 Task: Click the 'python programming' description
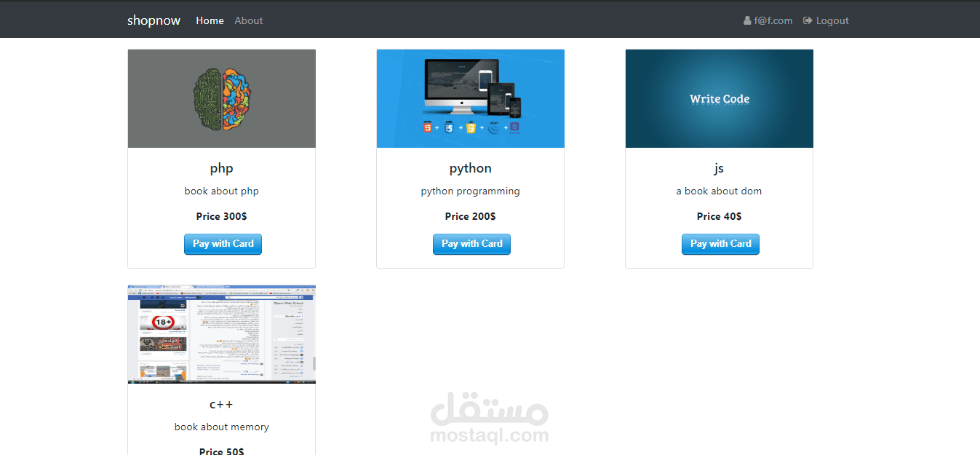tap(471, 191)
